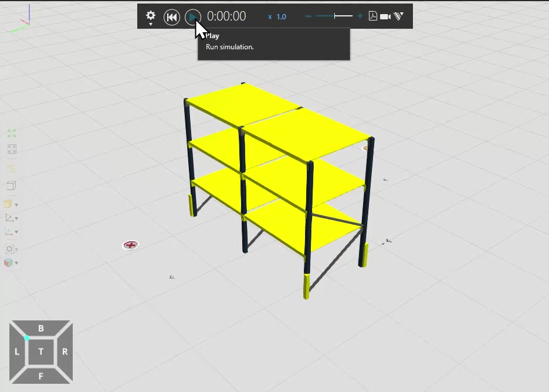The height and width of the screenshot is (392, 549).
Task: Open simulation settings gear
Action: point(151,16)
